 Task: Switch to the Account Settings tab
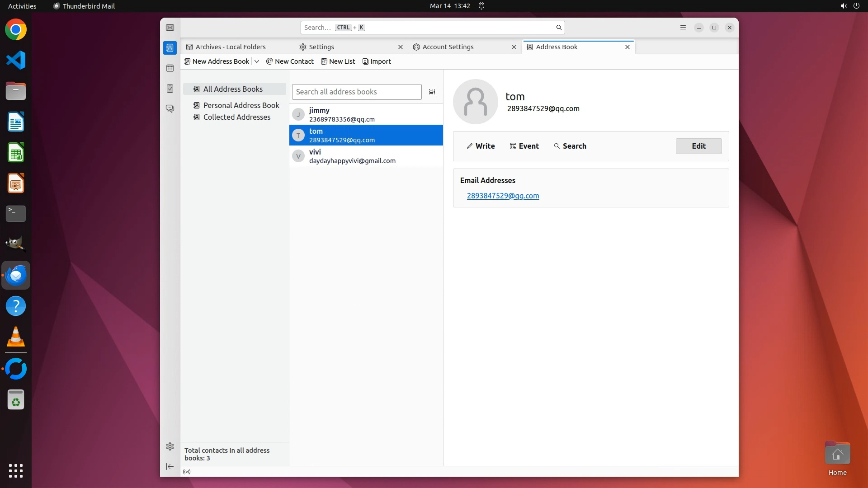tap(448, 47)
